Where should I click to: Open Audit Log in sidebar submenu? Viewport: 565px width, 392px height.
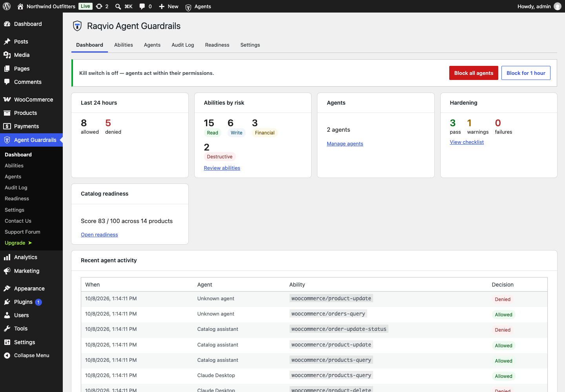click(x=16, y=188)
